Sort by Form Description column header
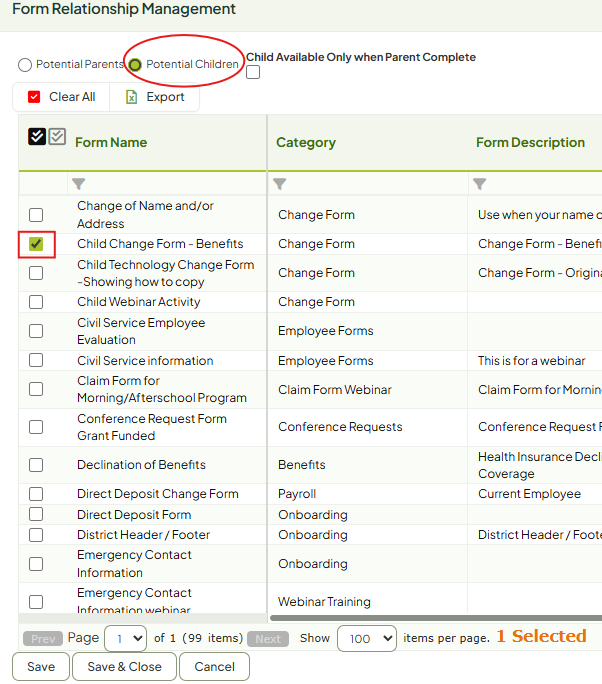 pyautogui.click(x=530, y=143)
